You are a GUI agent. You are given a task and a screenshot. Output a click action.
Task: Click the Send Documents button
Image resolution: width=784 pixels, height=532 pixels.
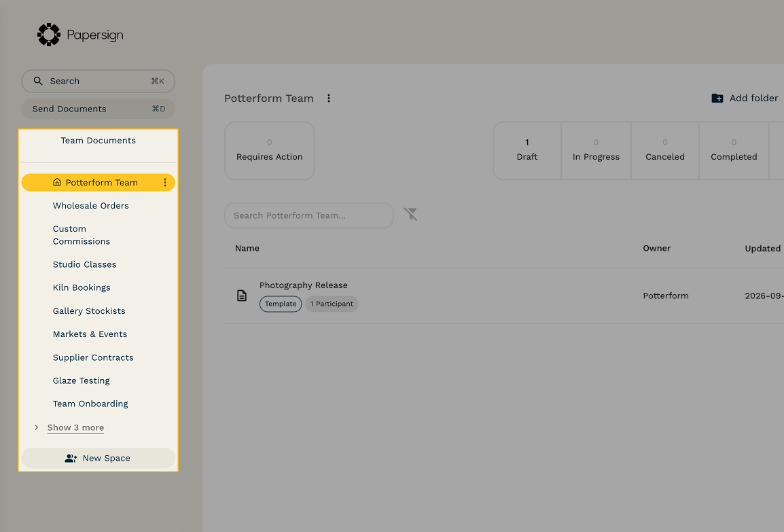pos(98,109)
